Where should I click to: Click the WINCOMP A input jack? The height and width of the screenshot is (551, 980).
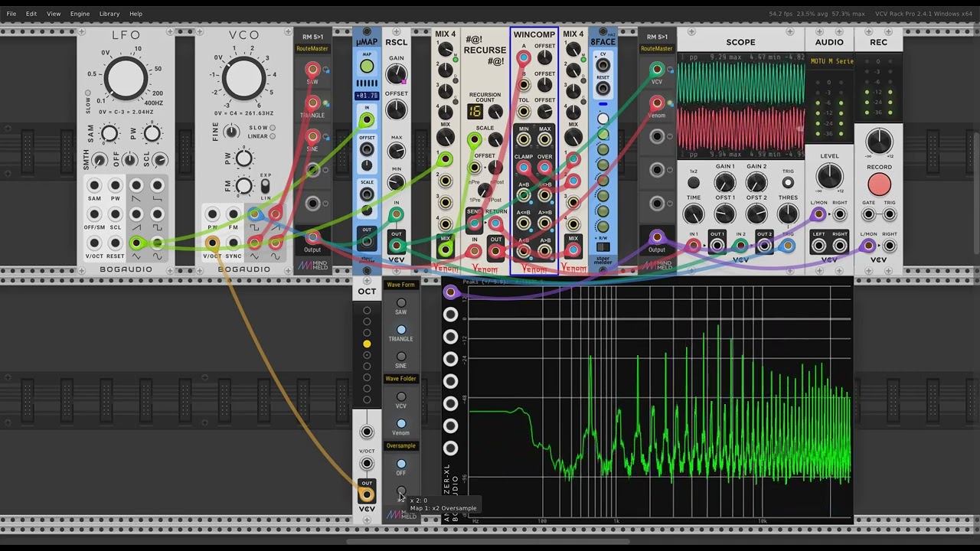click(x=524, y=59)
